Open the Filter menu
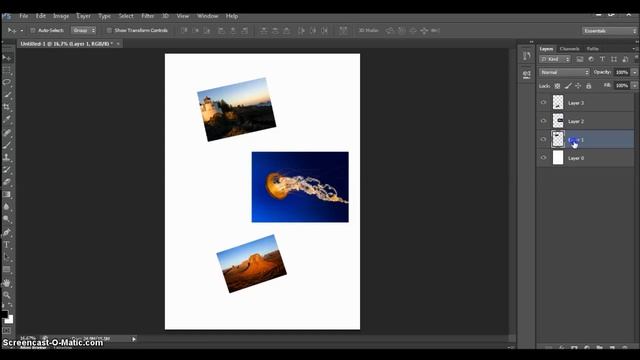This screenshot has height=360, width=640. (147, 16)
